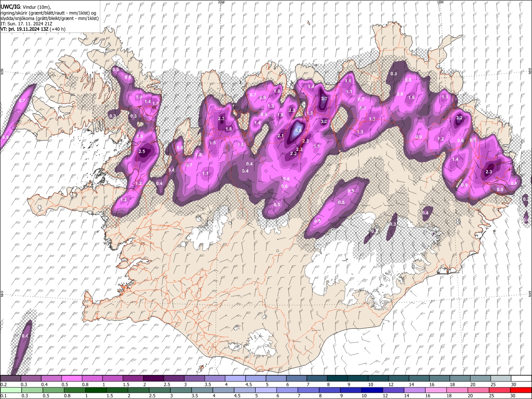Click the upper-row swatch labeled 0.3
The width and height of the screenshot is (532, 399).
point(31,378)
